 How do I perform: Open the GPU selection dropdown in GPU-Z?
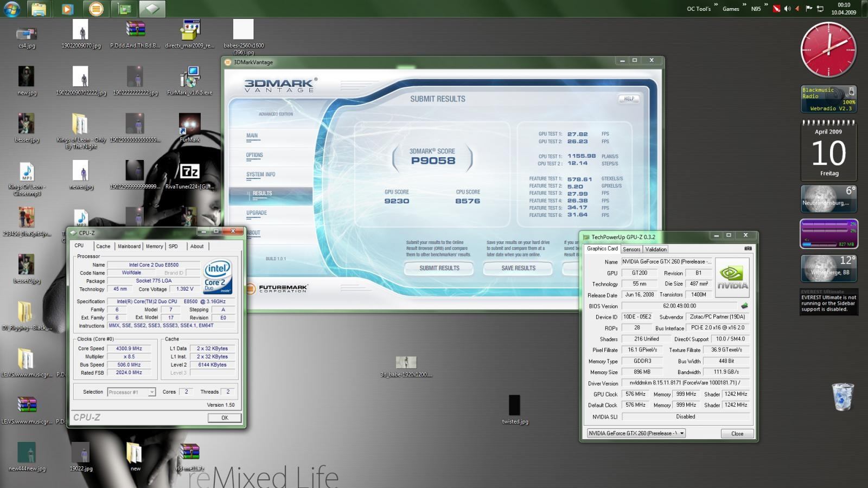(636, 433)
